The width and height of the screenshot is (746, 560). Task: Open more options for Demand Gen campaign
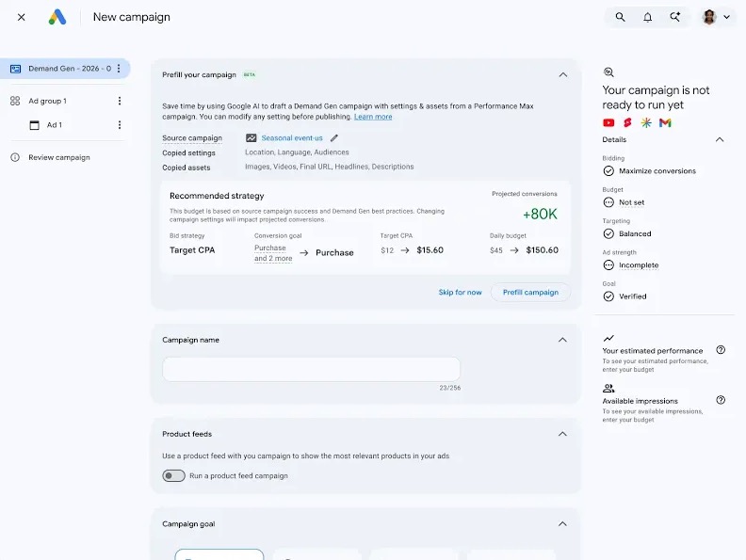click(119, 69)
